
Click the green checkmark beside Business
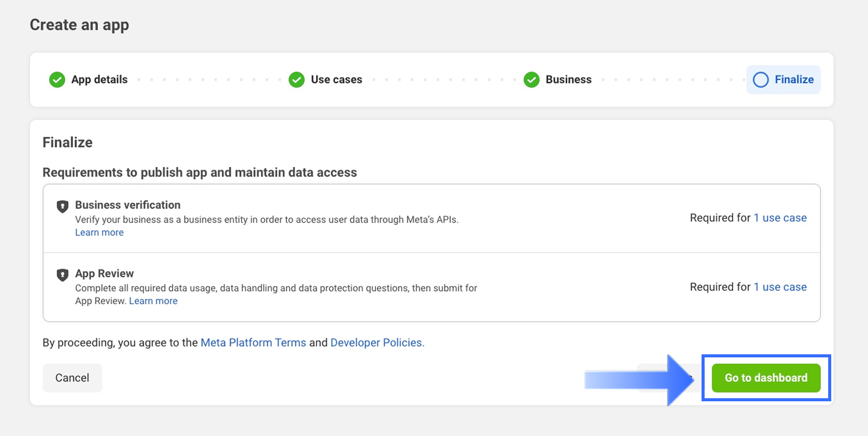pyautogui.click(x=532, y=80)
